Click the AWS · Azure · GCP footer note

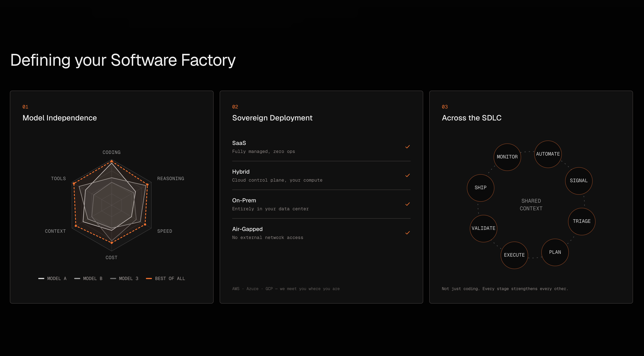pyautogui.click(x=286, y=289)
